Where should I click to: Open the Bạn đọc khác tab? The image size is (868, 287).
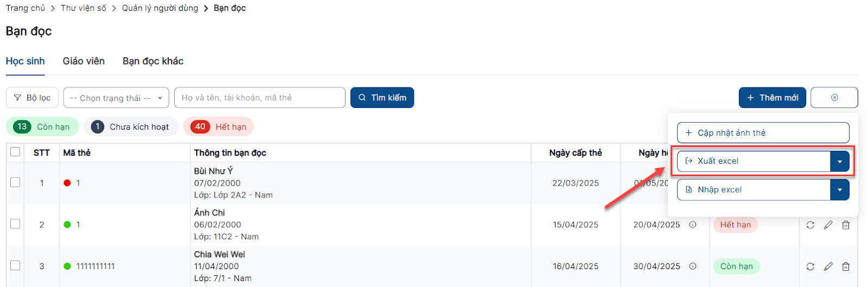coord(153,61)
